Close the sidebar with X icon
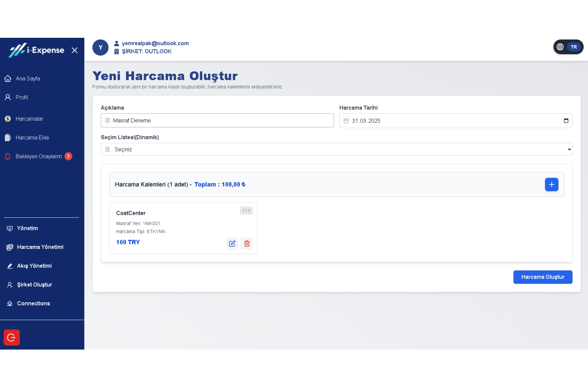The image size is (588, 387). (75, 50)
